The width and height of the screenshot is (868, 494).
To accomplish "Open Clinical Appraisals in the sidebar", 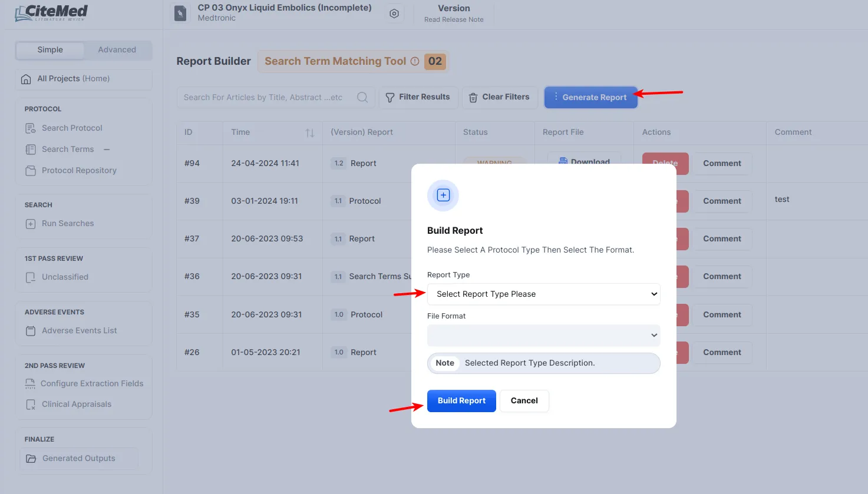I will pos(77,405).
